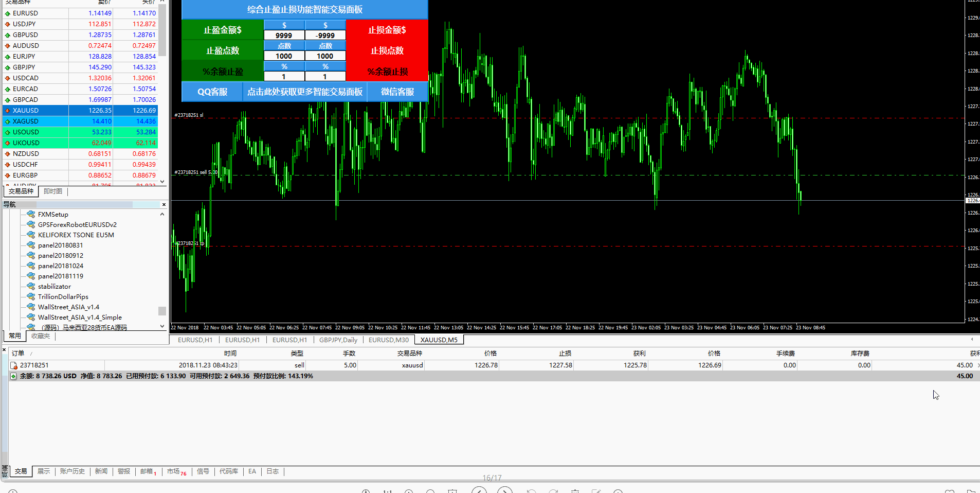Click the 订单 column header to sort

tap(18, 354)
